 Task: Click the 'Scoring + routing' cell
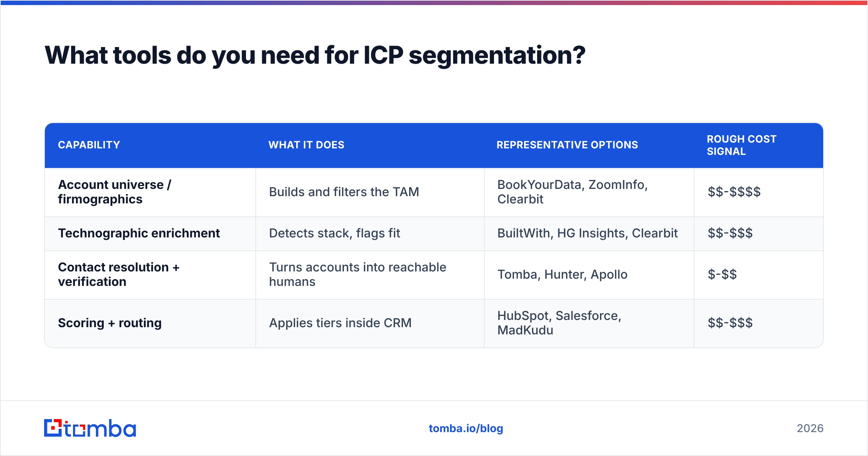pyautogui.click(x=150, y=323)
